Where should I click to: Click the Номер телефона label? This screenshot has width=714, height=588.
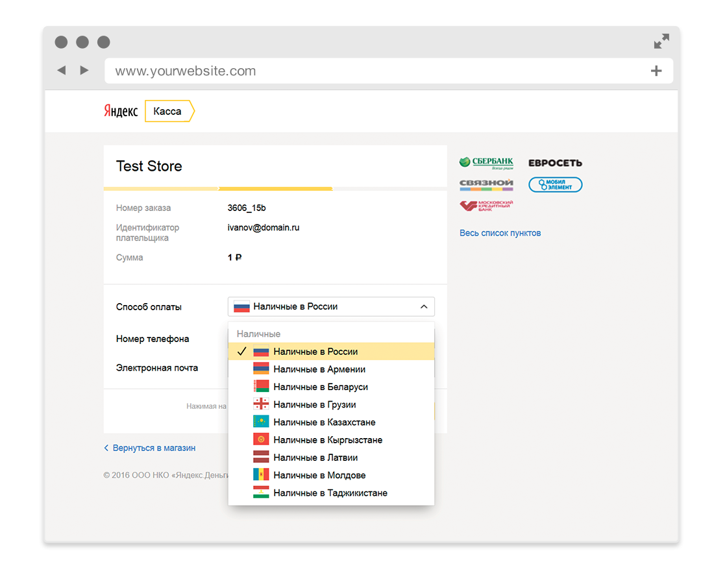click(x=153, y=339)
